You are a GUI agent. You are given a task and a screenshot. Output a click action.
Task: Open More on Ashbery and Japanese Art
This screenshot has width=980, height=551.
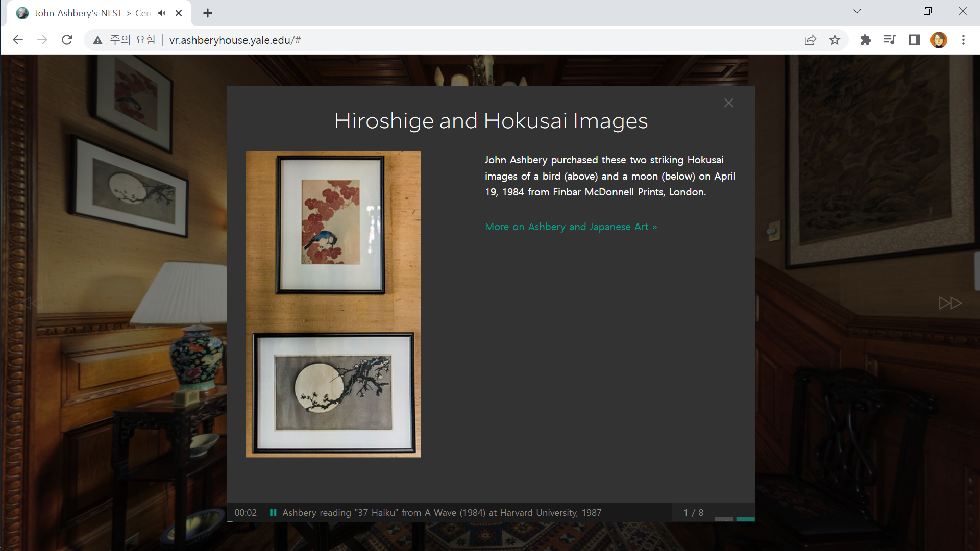tap(571, 227)
